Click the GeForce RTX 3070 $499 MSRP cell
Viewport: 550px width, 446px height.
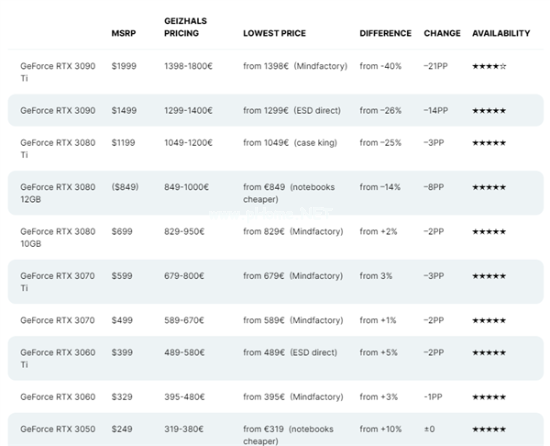(122, 320)
